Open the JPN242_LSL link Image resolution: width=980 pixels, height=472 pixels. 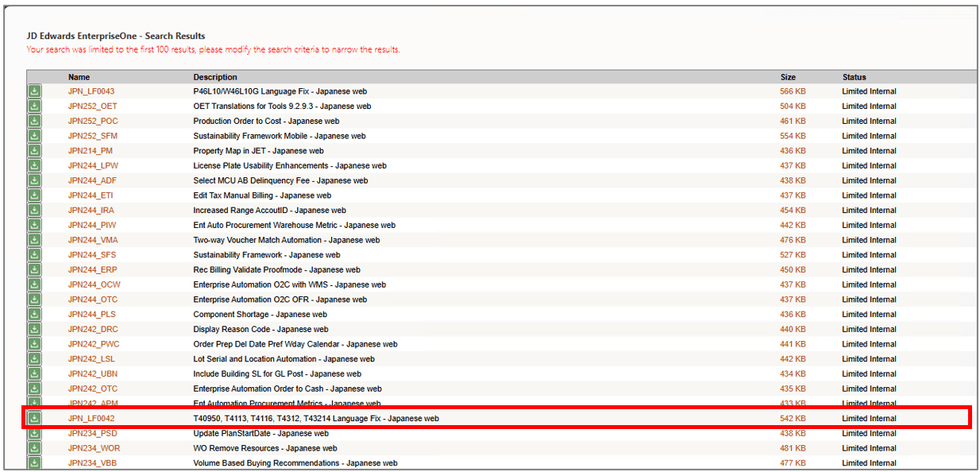[x=92, y=359]
